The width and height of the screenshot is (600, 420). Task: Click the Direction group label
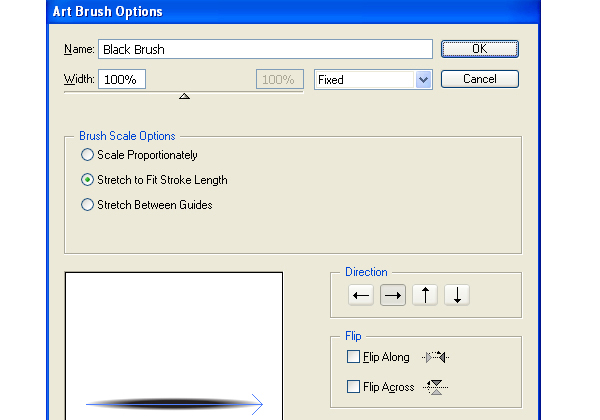tap(366, 272)
